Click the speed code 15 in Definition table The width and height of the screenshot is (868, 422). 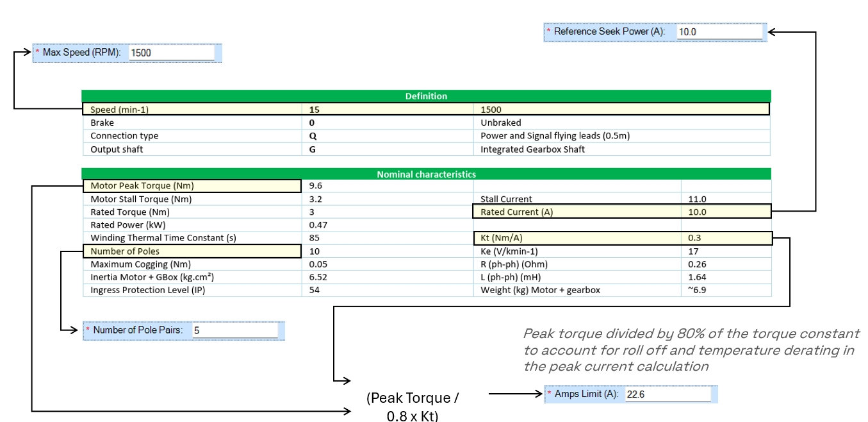tap(314, 110)
